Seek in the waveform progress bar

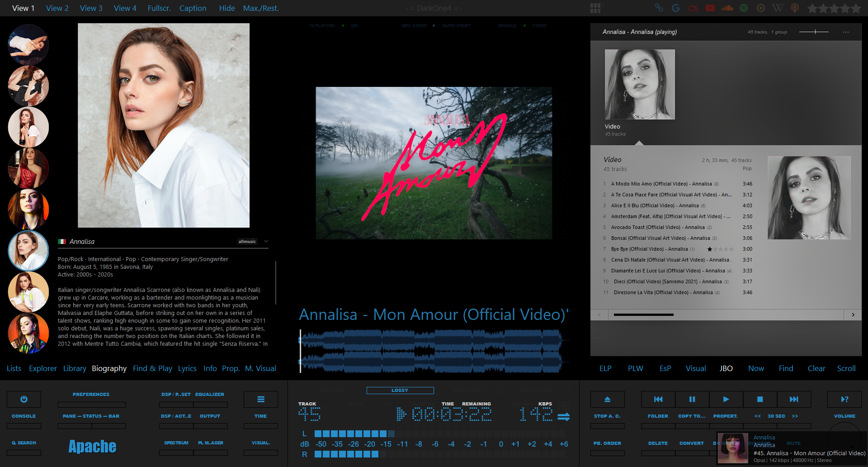coord(434,352)
